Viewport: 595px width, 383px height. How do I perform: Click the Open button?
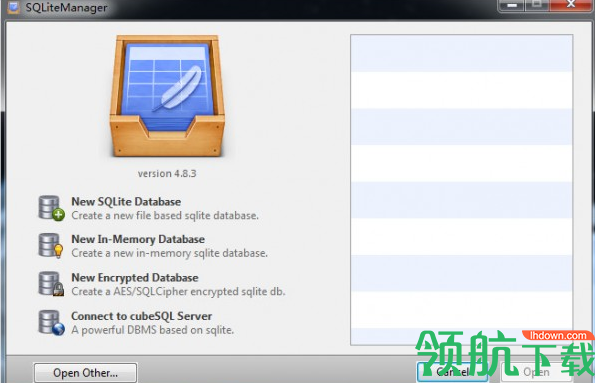tap(536, 372)
